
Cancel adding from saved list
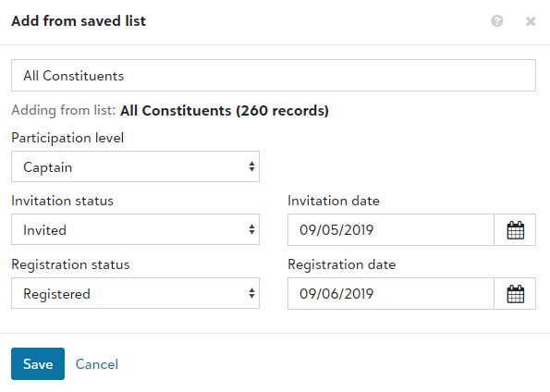click(x=97, y=364)
